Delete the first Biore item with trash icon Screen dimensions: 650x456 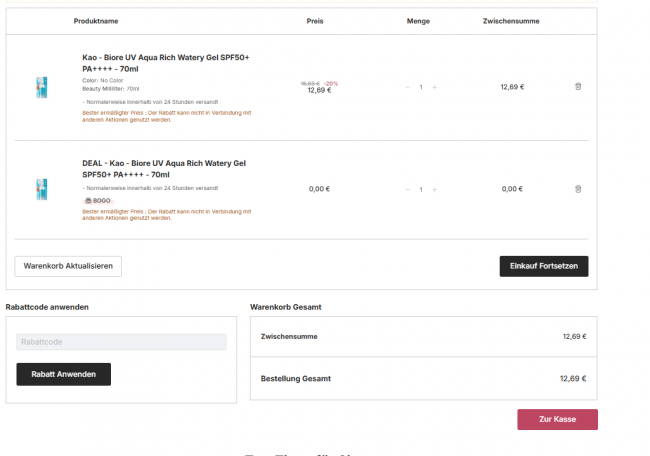[x=578, y=86]
